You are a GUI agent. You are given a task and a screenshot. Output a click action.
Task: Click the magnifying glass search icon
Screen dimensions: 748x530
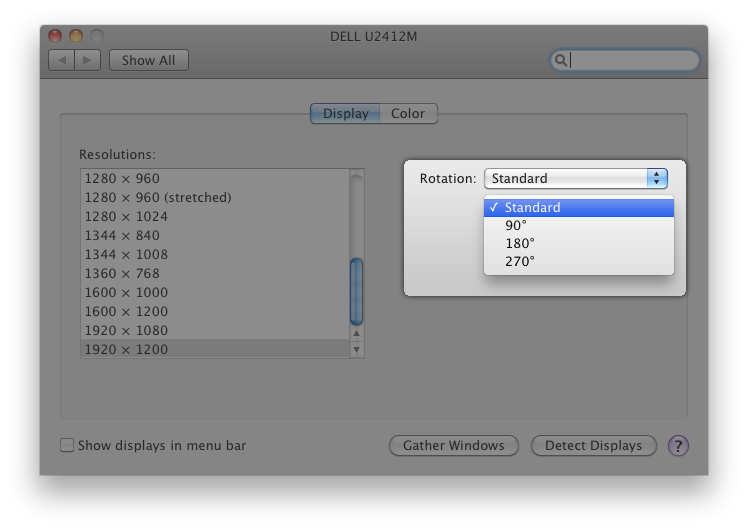pos(561,60)
